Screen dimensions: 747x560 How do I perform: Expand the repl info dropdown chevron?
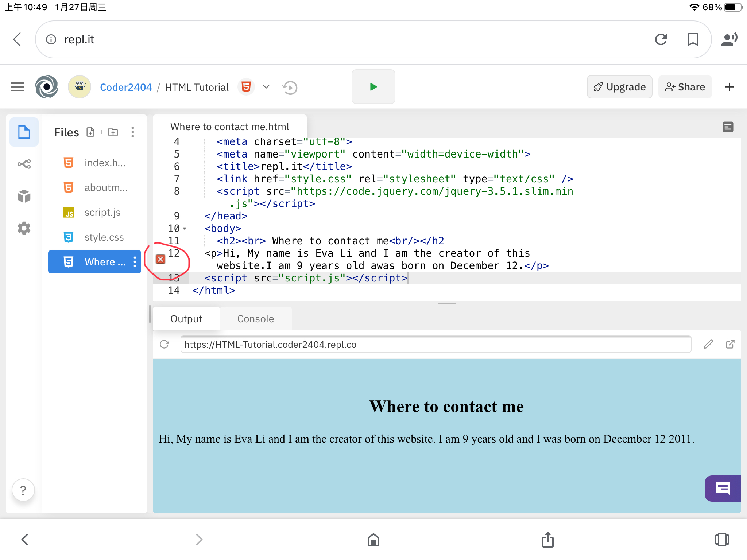click(x=266, y=87)
